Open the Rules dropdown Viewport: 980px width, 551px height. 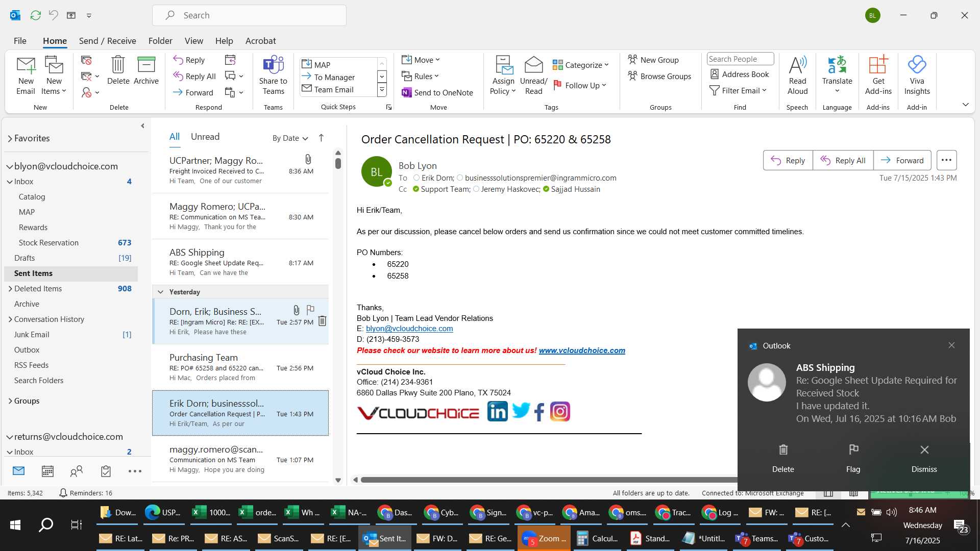coord(420,76)
